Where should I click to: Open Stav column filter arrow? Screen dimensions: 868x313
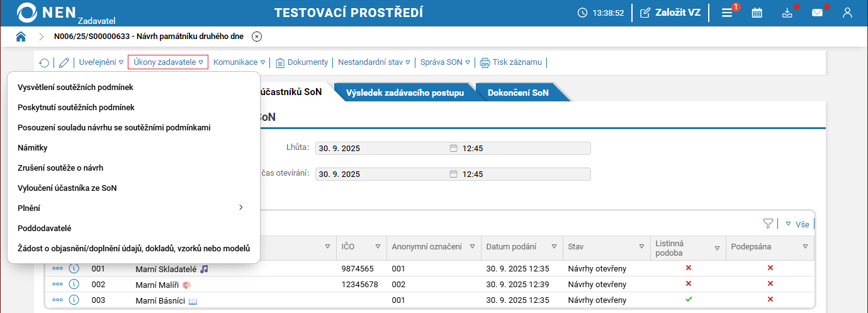click(x=641, y=246)
